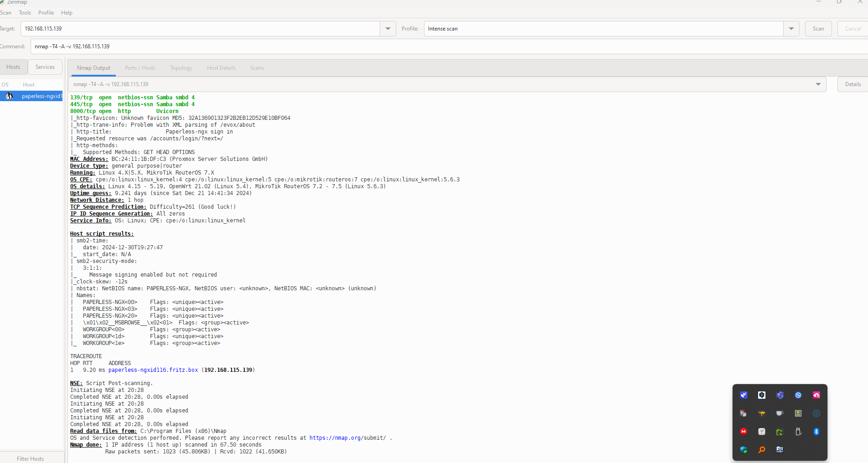868x463 pixels.
Task: Expand the scan output selector dropdown
Action: (x=818, y=84)
